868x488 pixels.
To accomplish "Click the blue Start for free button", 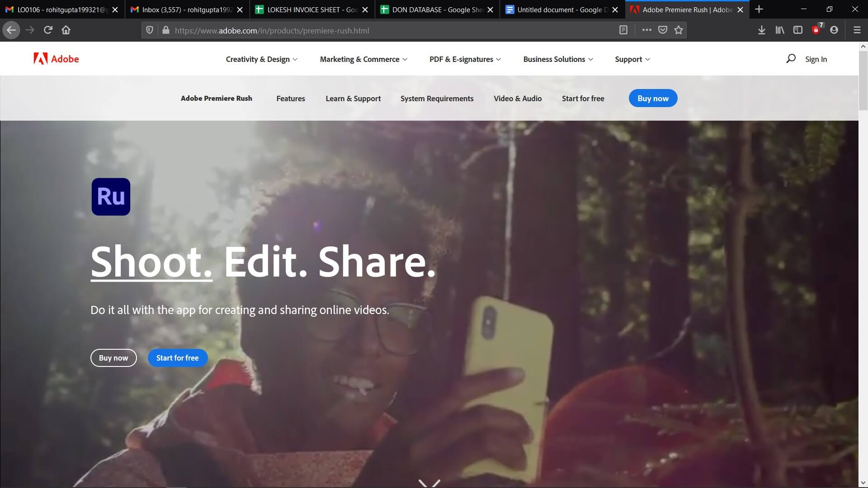I will (177, 358).
